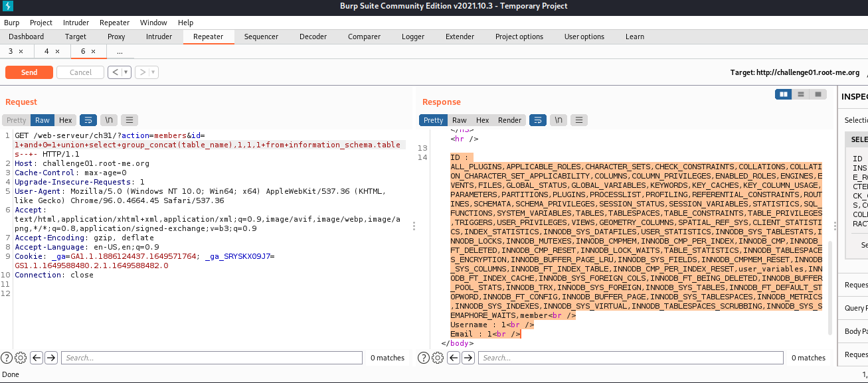Open forward-history dropdown arrow next to >
Image resolution: width=868 pixels, height=383 pixels.
(153, 72)
